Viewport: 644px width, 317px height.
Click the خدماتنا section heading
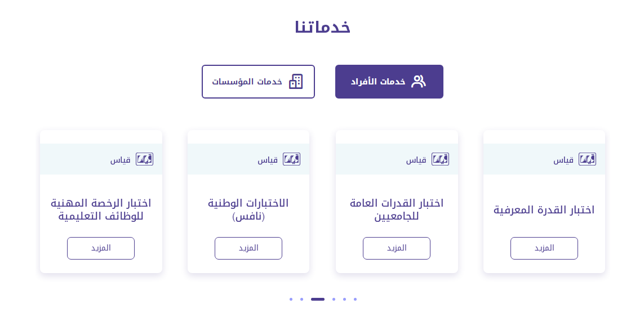pyautogui.click(x=322, y=27)
